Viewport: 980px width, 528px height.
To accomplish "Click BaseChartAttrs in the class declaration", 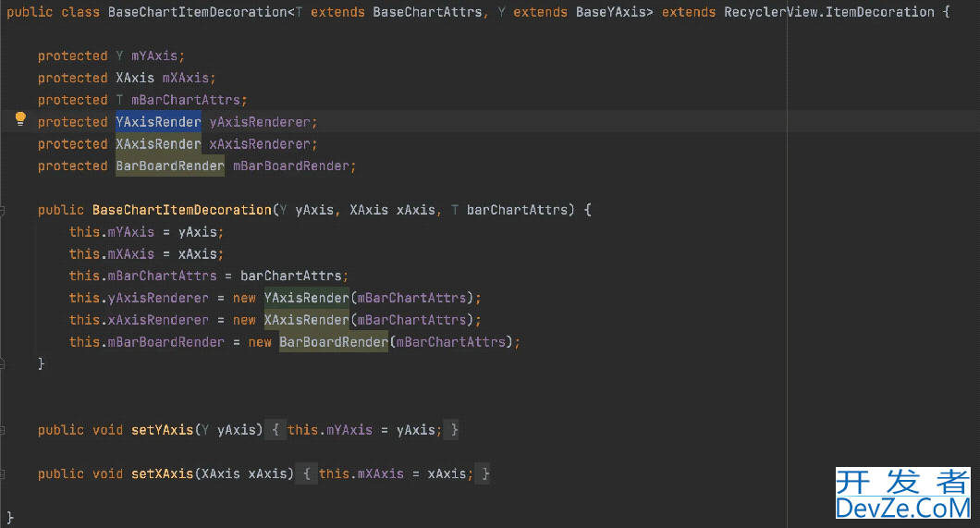I will (x=427, y=12).
